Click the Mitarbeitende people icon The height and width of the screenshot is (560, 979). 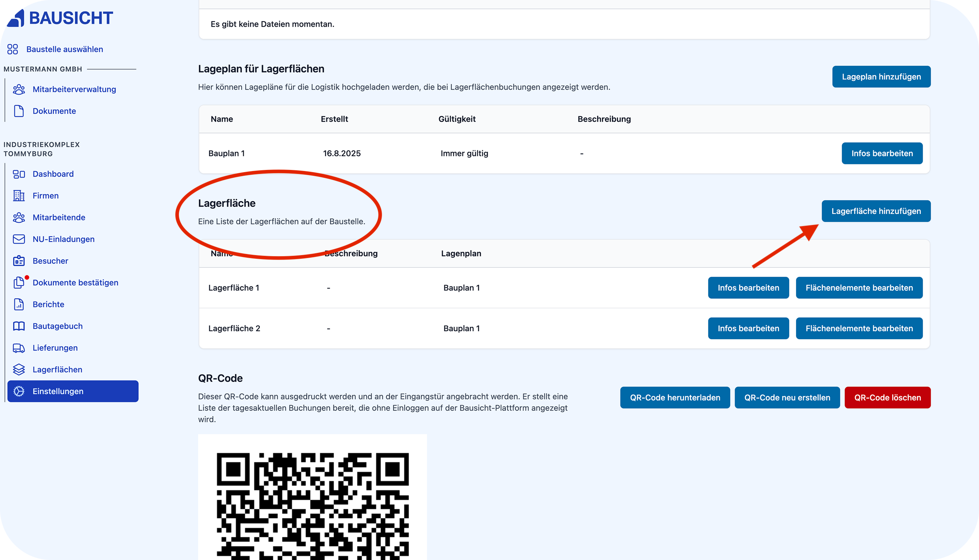click(x=19, y=217)
